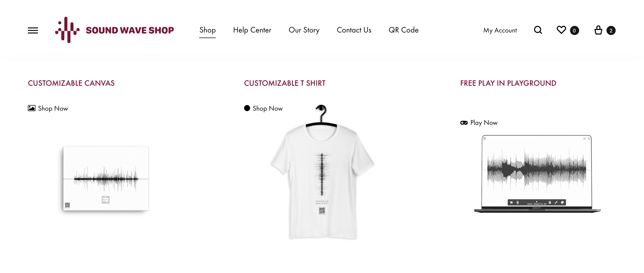
Task: Open My Account link
Action: (500, 30)
